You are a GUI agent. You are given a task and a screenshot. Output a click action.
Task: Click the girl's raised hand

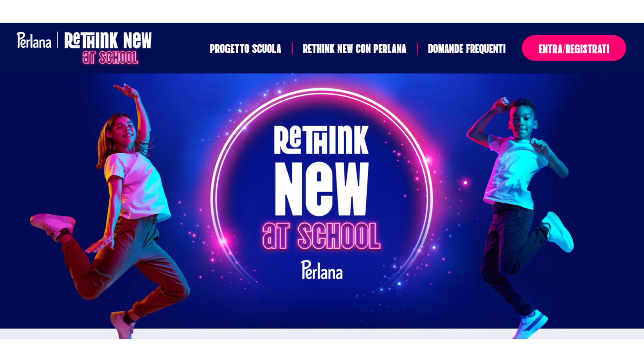click(127, 90)
